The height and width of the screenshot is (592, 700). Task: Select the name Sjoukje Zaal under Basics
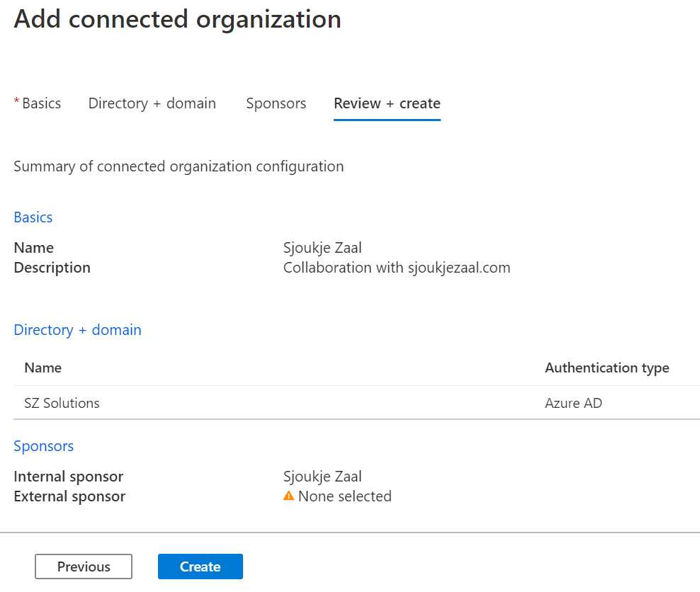(x=322, y=247)
